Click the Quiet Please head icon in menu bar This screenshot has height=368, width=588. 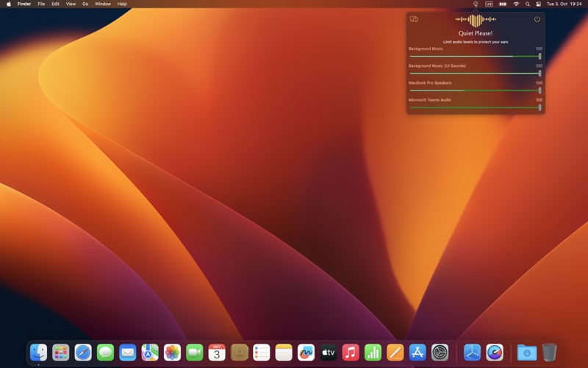pyautogui.click(x=476, y=4)
